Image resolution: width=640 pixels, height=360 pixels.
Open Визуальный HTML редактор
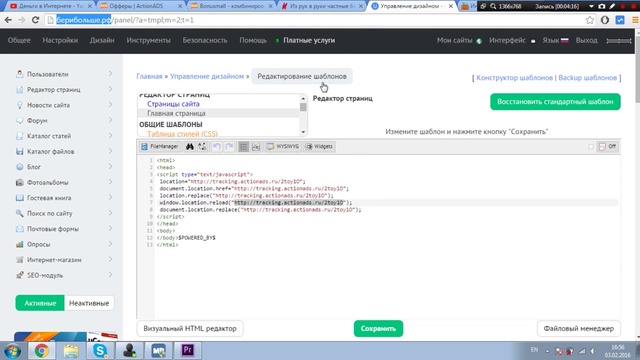[190, 329]
